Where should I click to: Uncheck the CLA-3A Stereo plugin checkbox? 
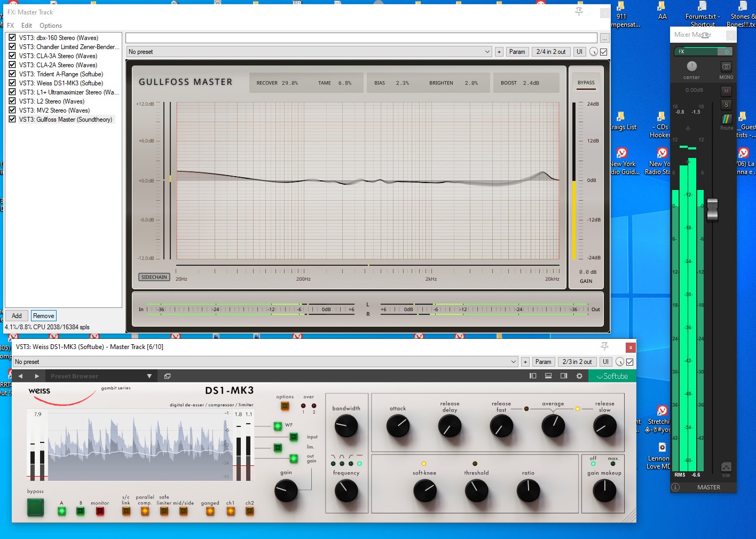pyautogui.click(x=12, y=56)
